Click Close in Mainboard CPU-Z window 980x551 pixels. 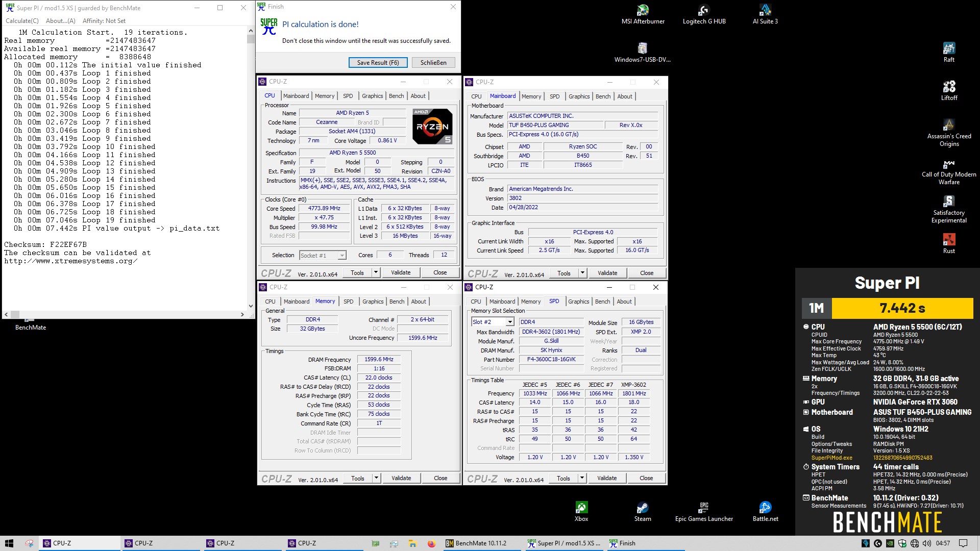pos(647,273)
